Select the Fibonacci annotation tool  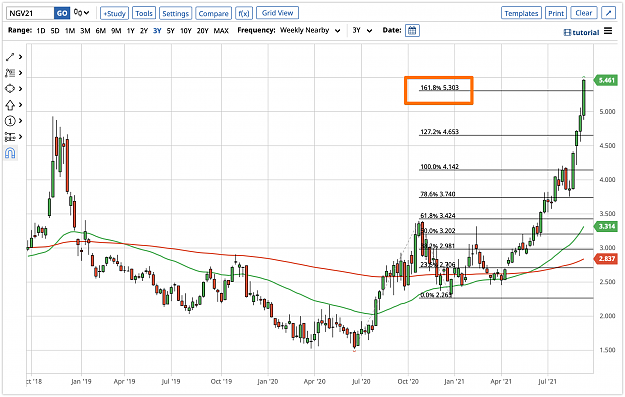click(10, 73)
